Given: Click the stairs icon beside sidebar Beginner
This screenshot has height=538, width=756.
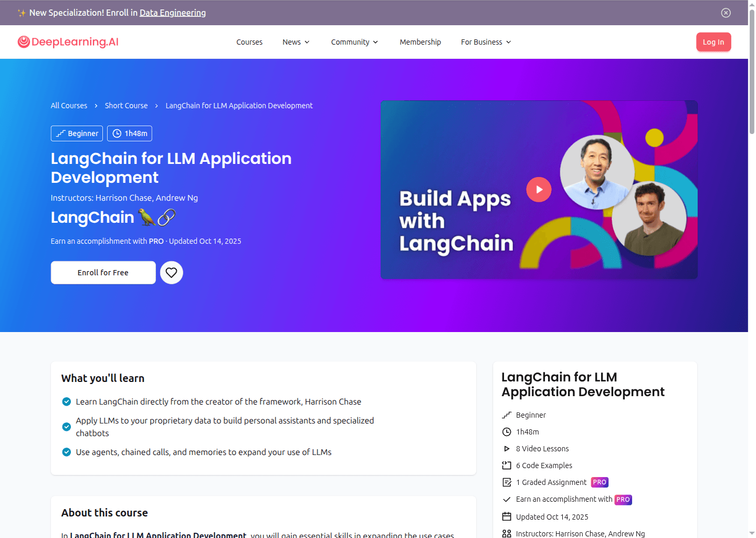Looking at the screenshot, I should click(x=507, y=415).
